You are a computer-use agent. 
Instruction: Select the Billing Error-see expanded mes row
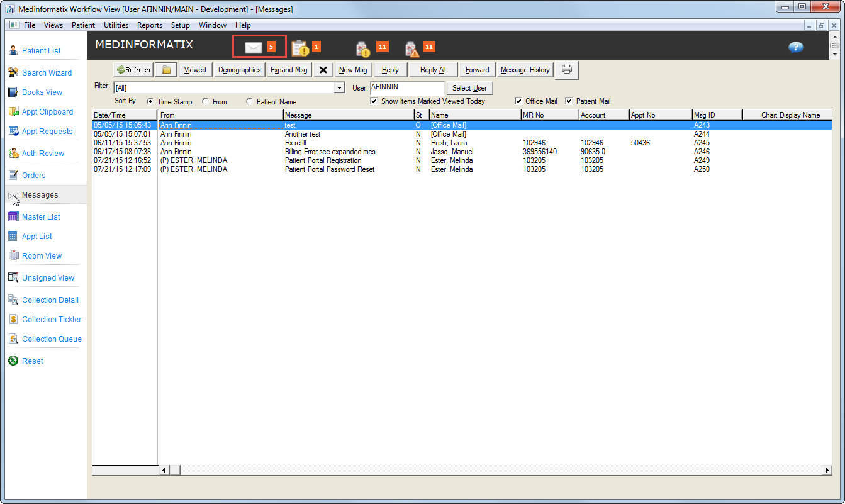(x=462, y=152)
